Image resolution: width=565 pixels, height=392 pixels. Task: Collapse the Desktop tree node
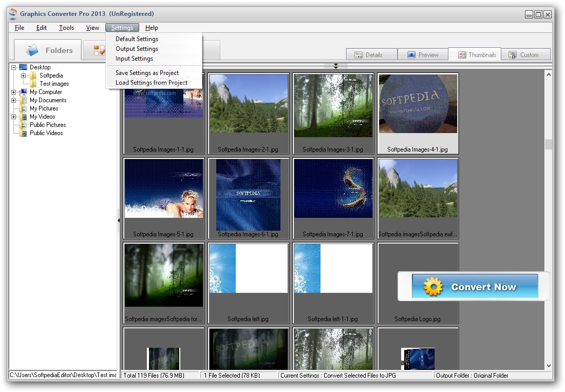(13, 67)
